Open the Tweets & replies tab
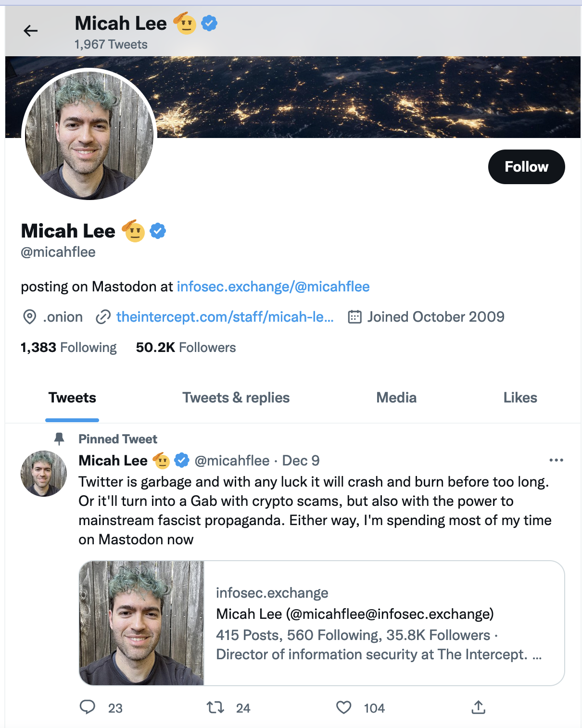The image size is (582, 728). (236, 398)
